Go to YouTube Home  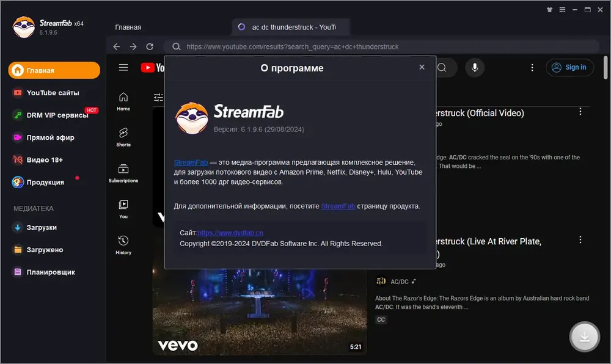click(x=123, y=101)
